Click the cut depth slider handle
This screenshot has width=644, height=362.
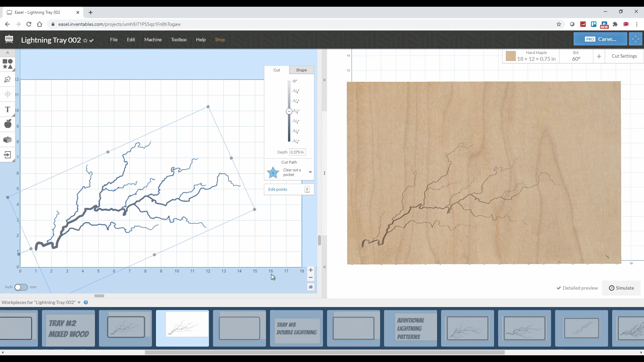pyautogui.click(x=289, y=111)
